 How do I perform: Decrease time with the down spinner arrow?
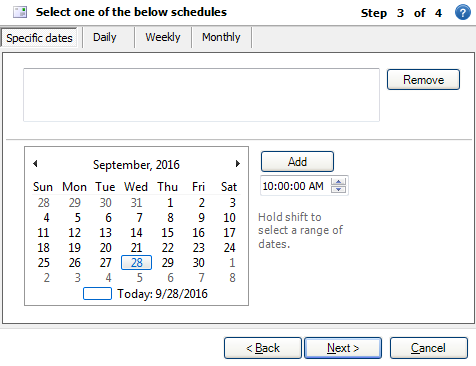[x=338, y=189]
